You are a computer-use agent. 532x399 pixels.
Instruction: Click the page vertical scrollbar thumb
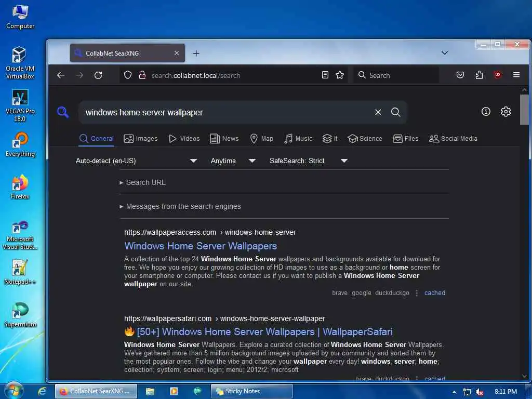524,110
